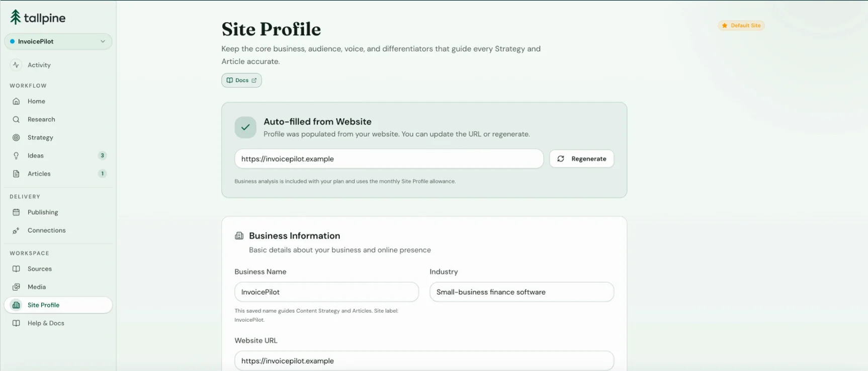This screenshot has width=868, height=371.
Task: Select the Research magnifier icon
Action: [x=16, y=119]
